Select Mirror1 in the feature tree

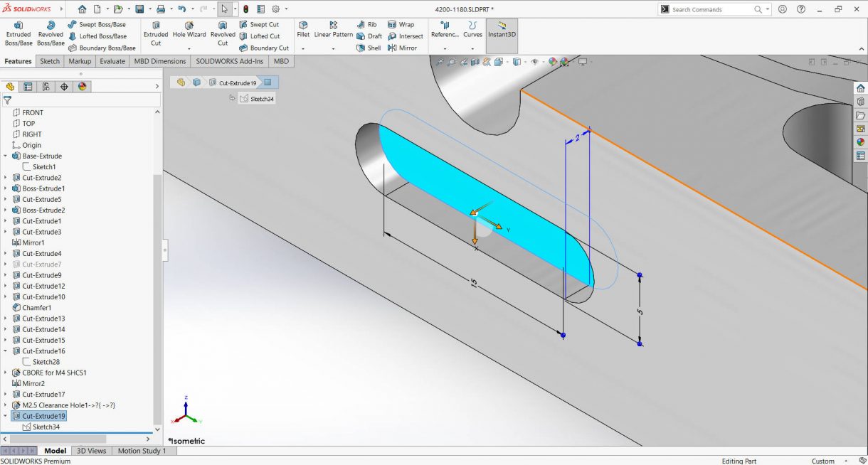coord(28,242)
